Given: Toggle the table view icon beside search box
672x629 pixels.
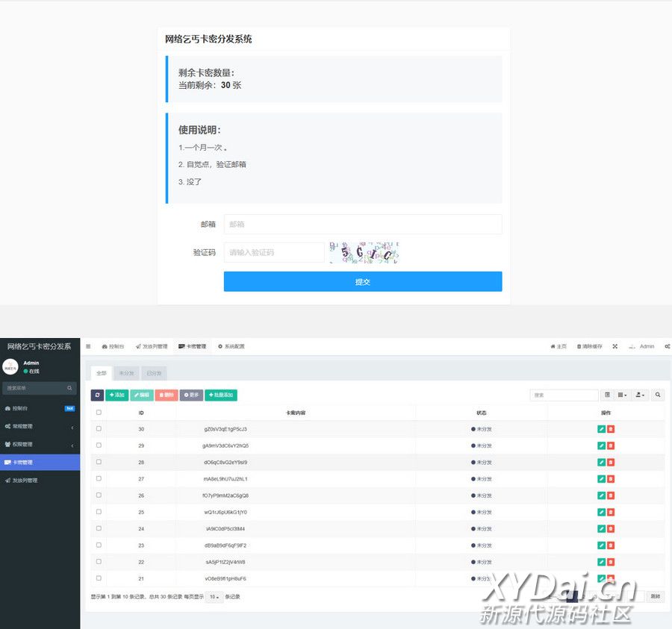Looking at the screenshot, I should [607, 395].
